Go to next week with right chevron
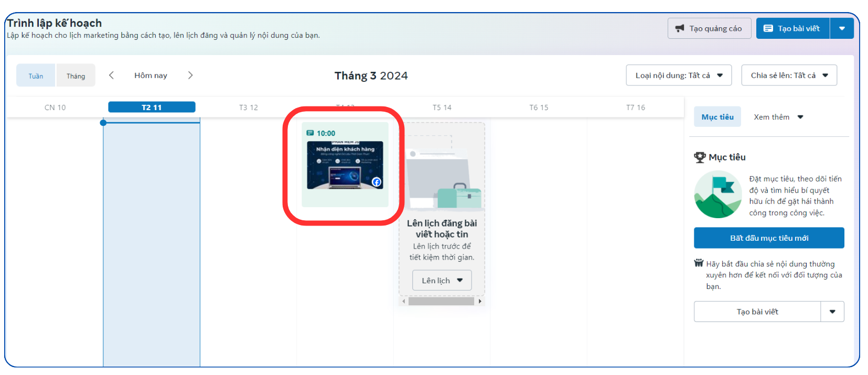Image resolution: width=868 pixels, height=375 pixels. point(190,76)
